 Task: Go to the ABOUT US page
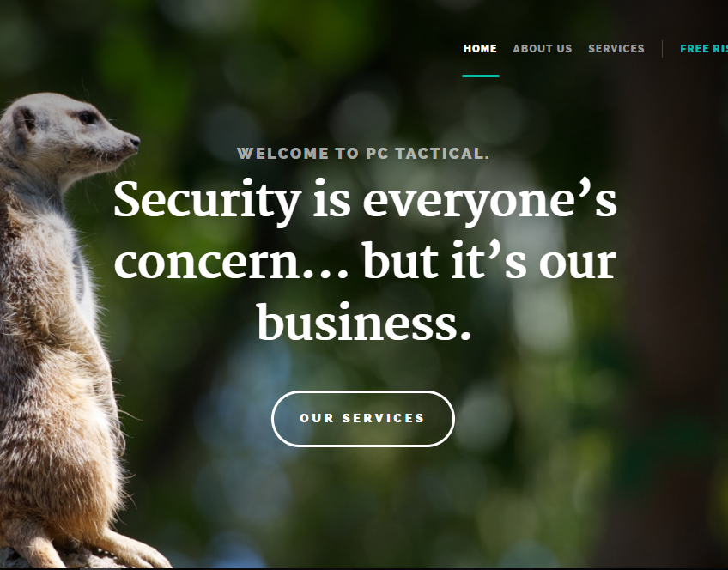coord(543,49)
